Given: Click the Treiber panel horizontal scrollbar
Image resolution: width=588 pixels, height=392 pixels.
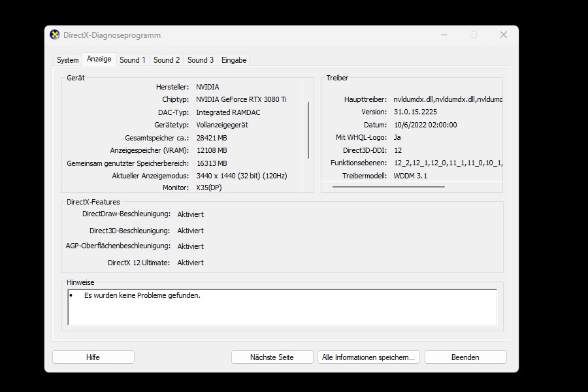Looking at the screenshot, I should point(389,186).
